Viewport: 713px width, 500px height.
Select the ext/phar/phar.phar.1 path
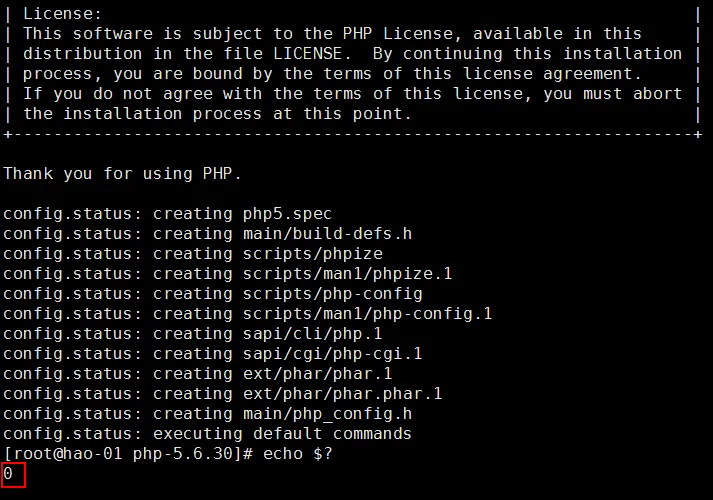342,393
